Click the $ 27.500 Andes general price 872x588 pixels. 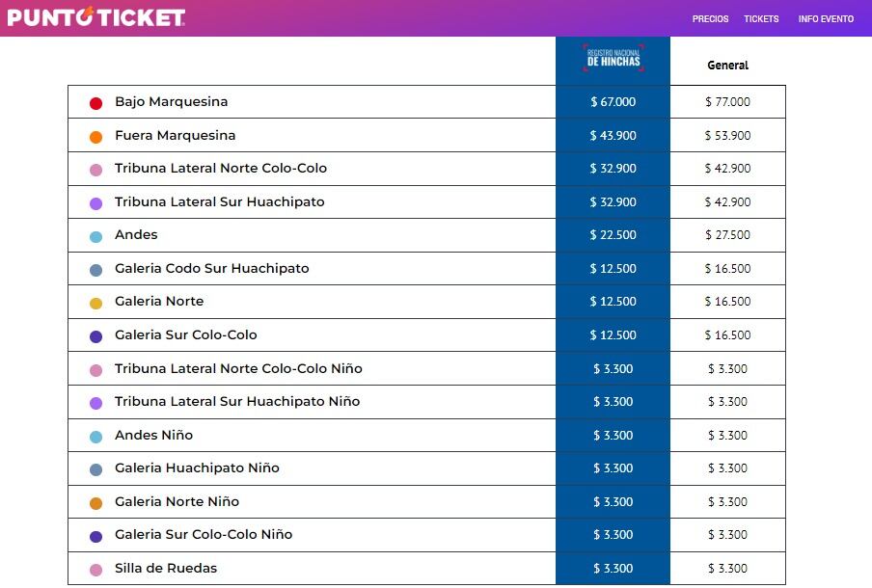pyautogui.click(x=728, y=234)
